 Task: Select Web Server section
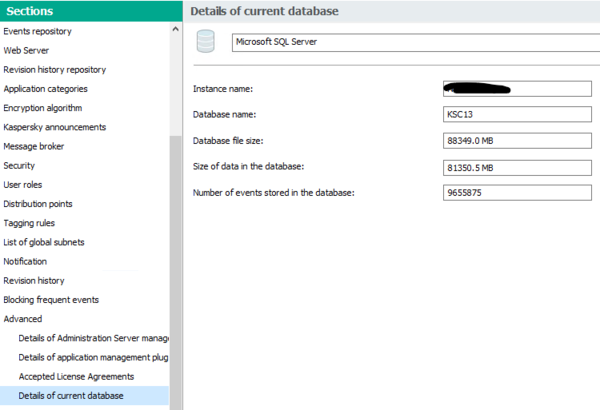[26, 50]
